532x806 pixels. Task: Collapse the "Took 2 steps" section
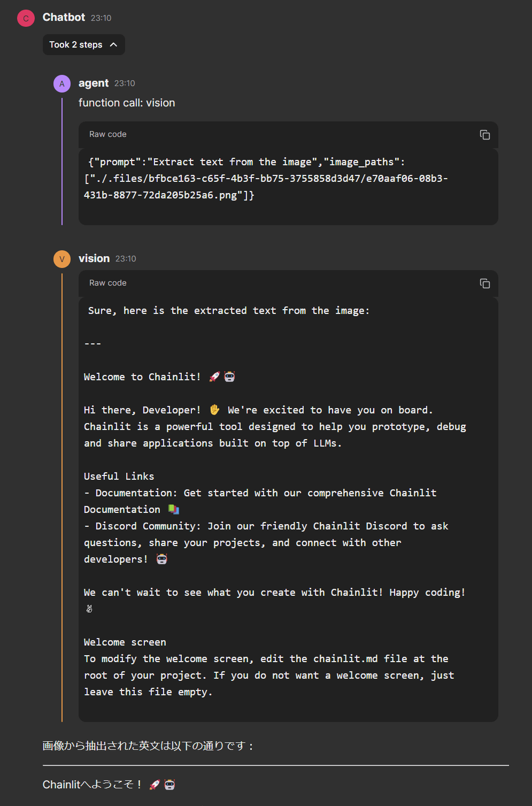pos(83,45)
